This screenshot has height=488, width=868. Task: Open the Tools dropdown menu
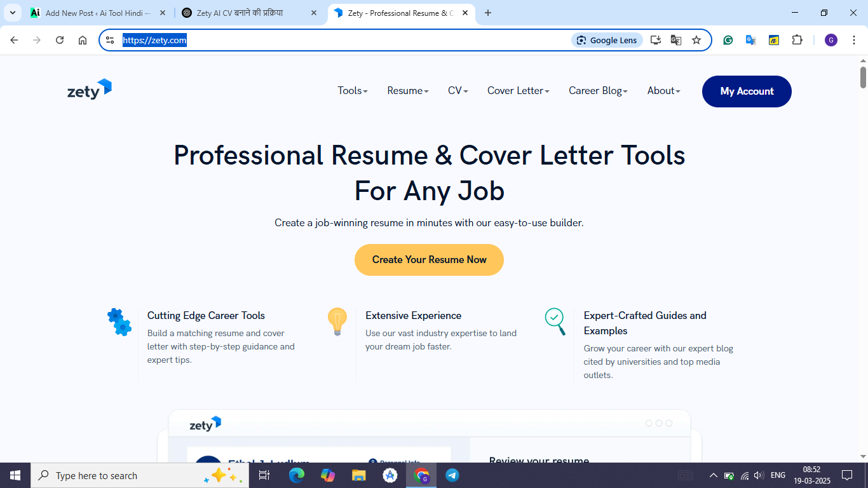352,91
